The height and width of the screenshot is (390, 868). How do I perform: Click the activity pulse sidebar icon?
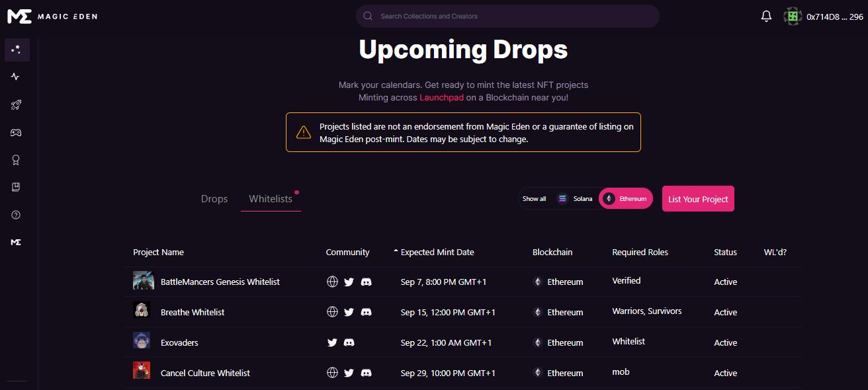click(17, 77)
